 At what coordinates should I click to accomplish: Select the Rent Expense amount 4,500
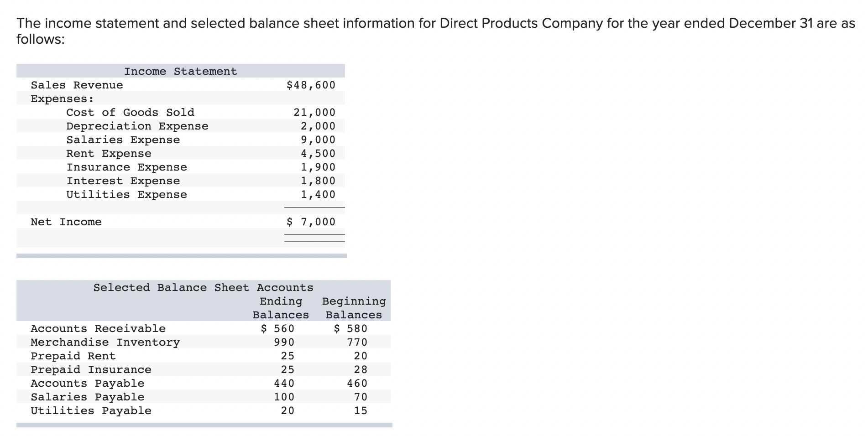[x=319, y=153]
